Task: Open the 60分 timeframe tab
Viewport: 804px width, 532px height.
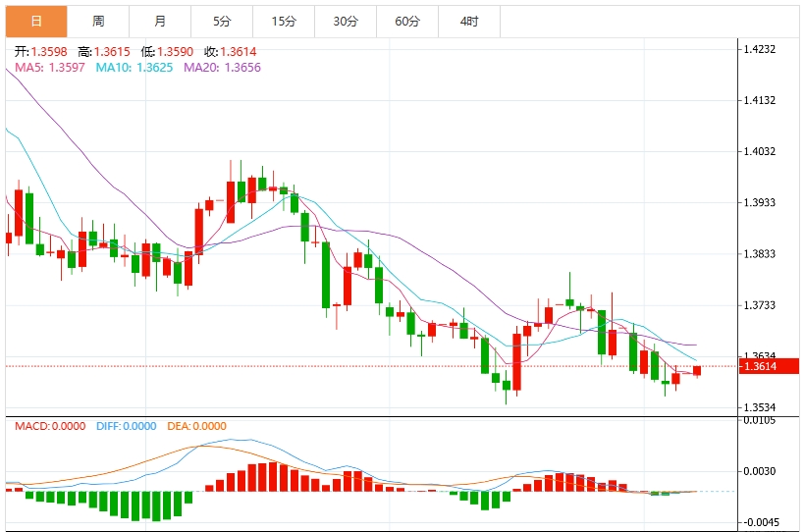Action: pos(407,22)
